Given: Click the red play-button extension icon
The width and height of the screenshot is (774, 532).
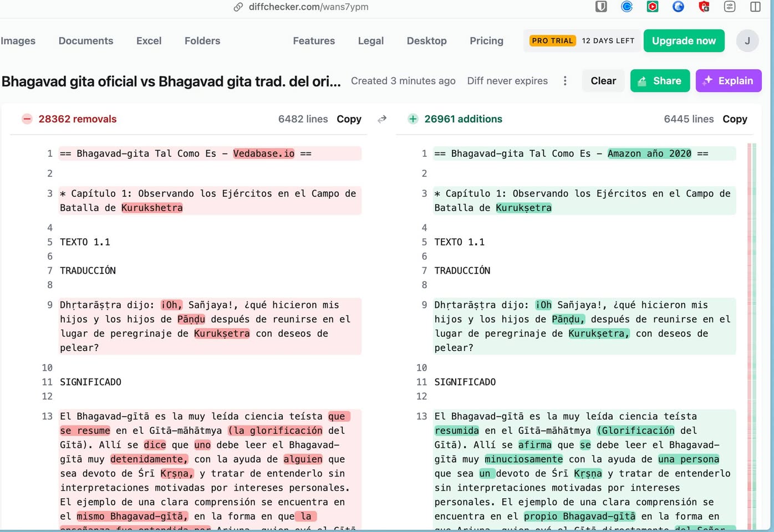Looking at the screenshot, I should coord(653,7).
